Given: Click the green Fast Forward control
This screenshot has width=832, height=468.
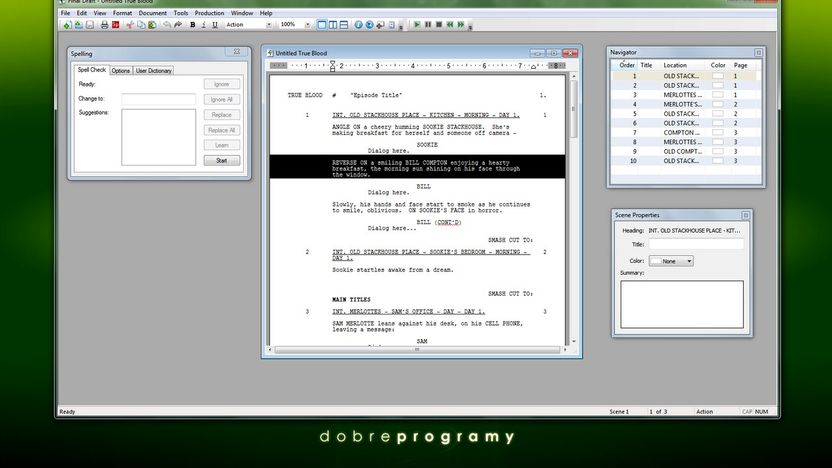Looking at the screenshot, I should (x=461, y=25).
